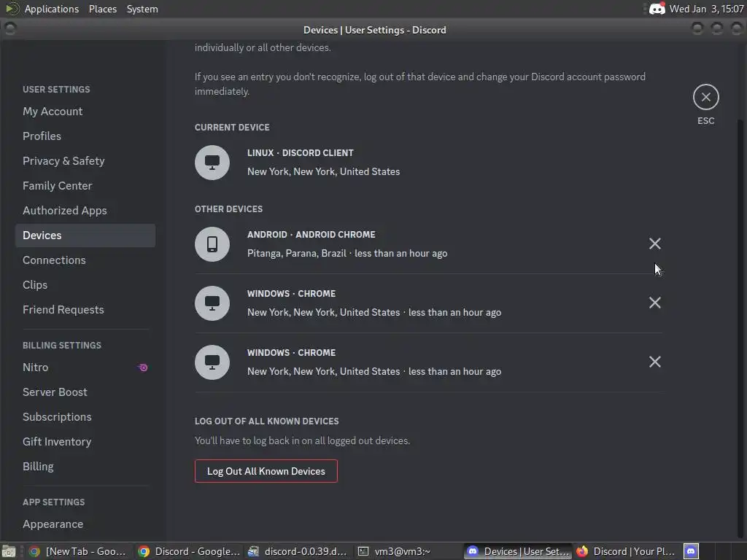Open the Discord icon at taskbar right end
This screenshot has height=560, width=747.
[691, 551]
